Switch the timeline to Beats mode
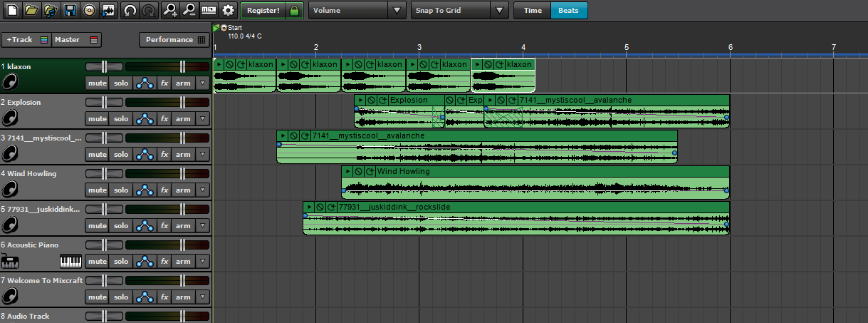 pos(568,11)
